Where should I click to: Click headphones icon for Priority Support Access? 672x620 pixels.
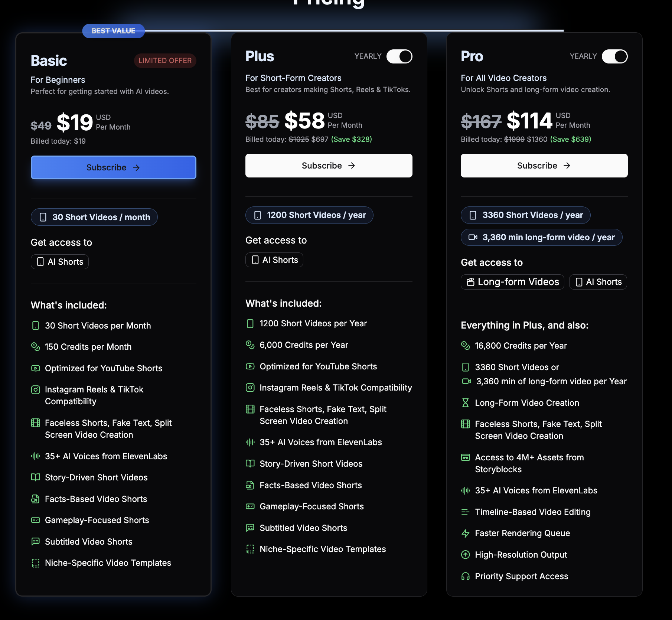466,576
